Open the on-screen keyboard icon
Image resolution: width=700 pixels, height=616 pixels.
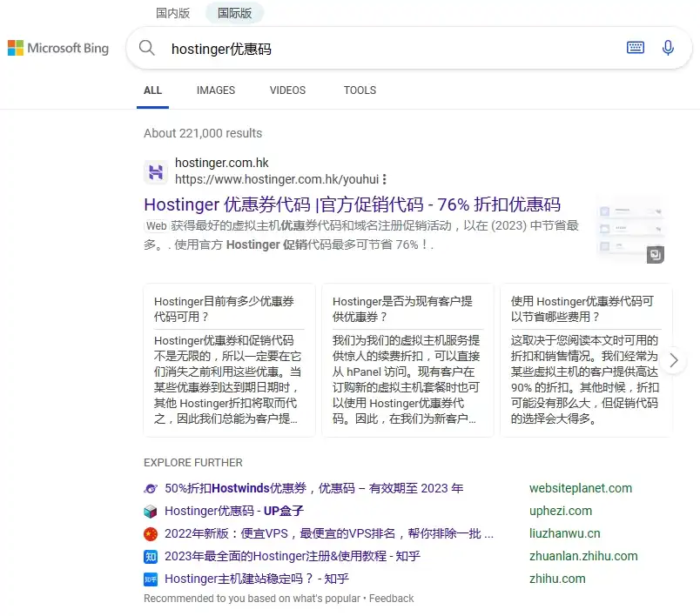636,48
